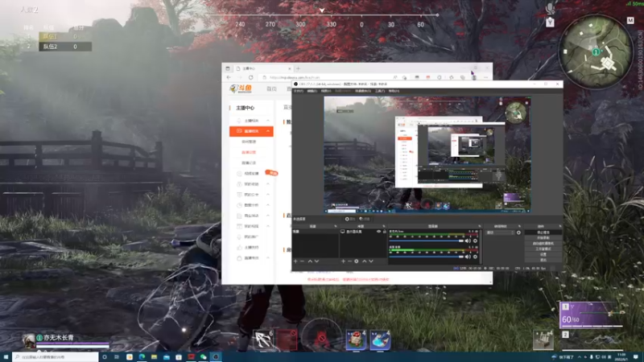Screen dimensions: 644x362
Task: Move source down in OBS sources list
Action: coord(371,261)
